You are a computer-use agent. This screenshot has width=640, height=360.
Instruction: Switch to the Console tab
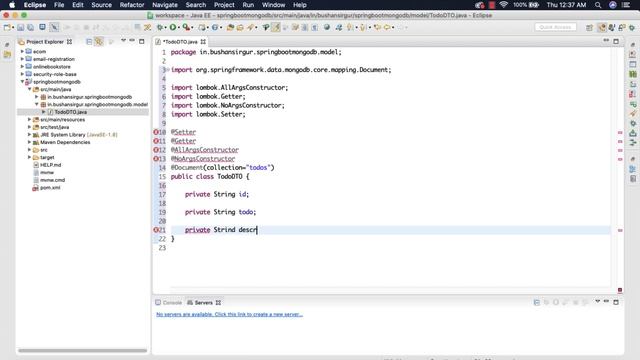(x=168, y=302)
